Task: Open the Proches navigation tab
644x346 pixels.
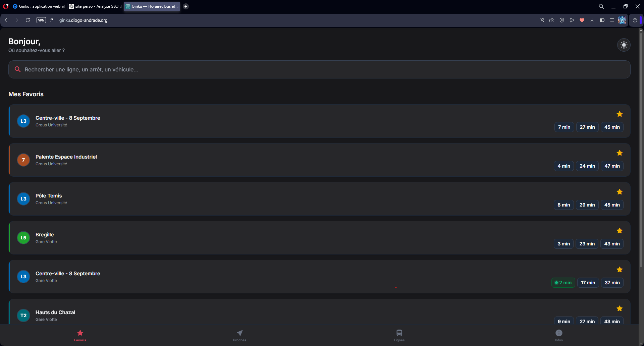Action: pyautogui.click(x=239, y=335)
